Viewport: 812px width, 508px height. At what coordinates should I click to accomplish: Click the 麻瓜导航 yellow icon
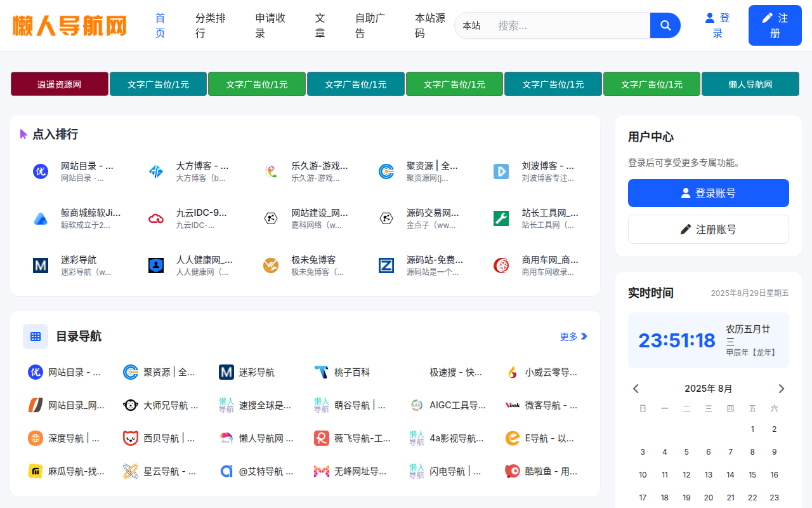tap(36, 471)
